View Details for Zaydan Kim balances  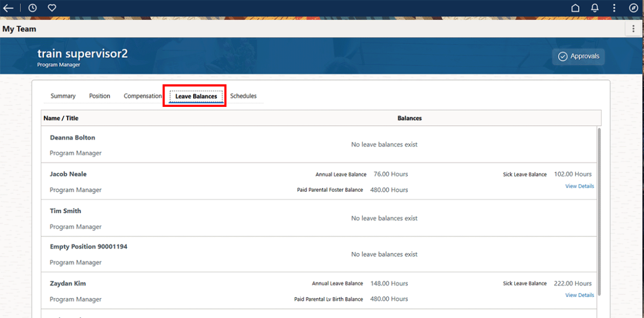pyautogui.click(x=580, y=295)
